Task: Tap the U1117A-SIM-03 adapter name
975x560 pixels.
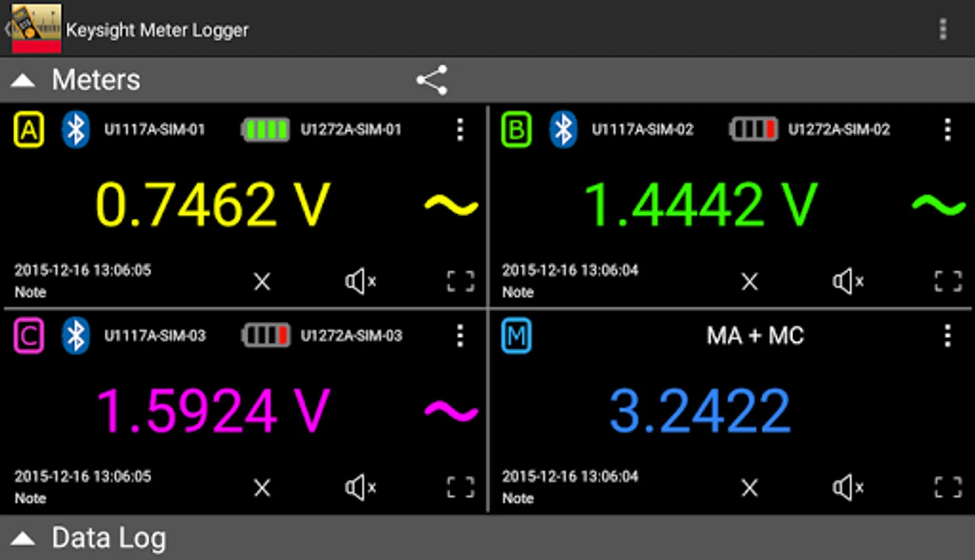Action: (x=154, y=335)
